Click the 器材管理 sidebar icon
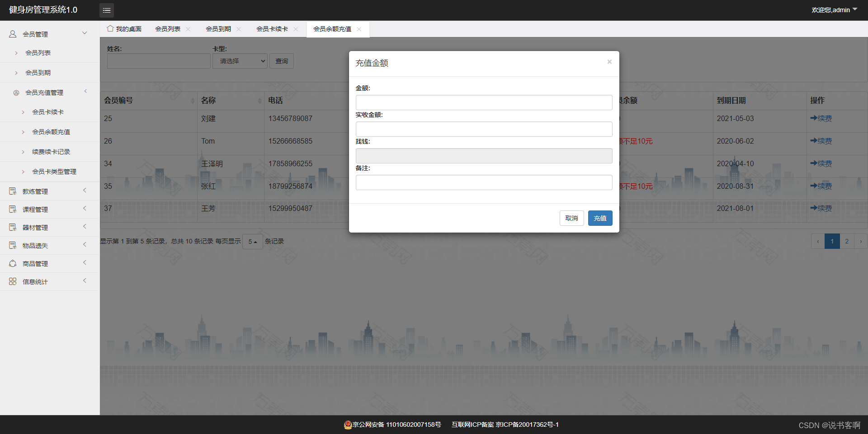This screenshot has width=868, height=434. click(x=13, y=228)
